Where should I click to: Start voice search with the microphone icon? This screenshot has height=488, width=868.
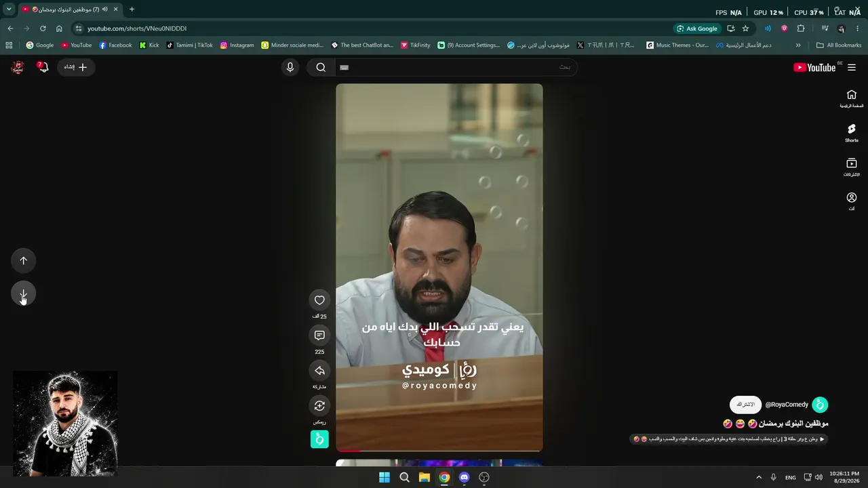tap(290, 67)
